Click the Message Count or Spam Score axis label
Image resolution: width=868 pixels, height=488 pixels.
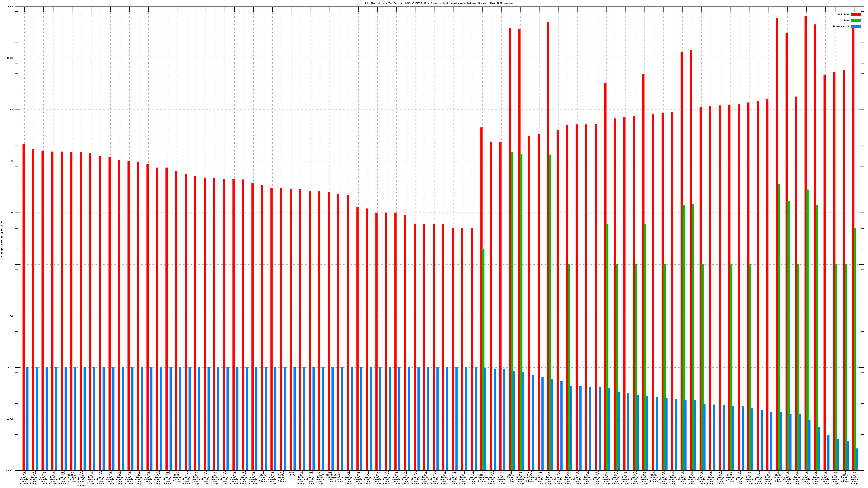point(2,239)
